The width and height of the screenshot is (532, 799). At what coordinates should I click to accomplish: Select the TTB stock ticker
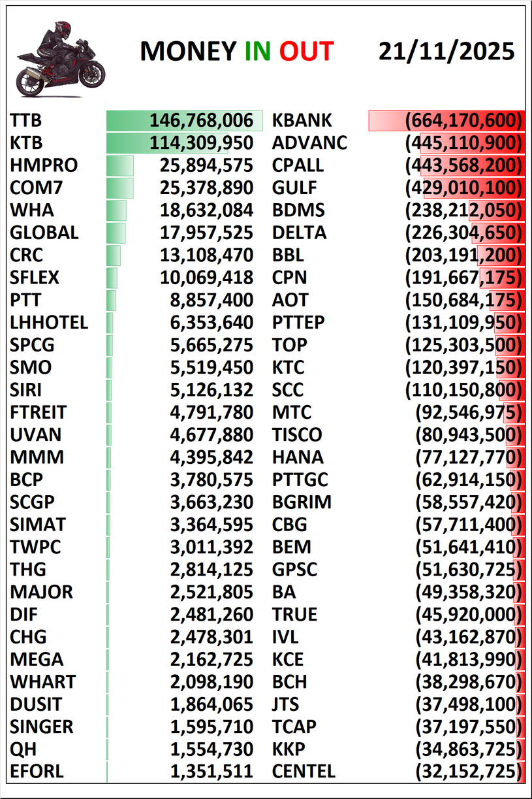coord(26,121)
